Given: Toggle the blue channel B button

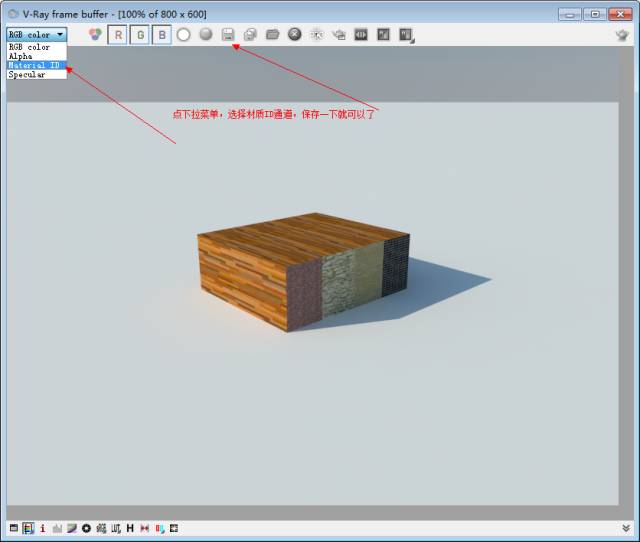Looking at the screenshot, I should (161, 34).
